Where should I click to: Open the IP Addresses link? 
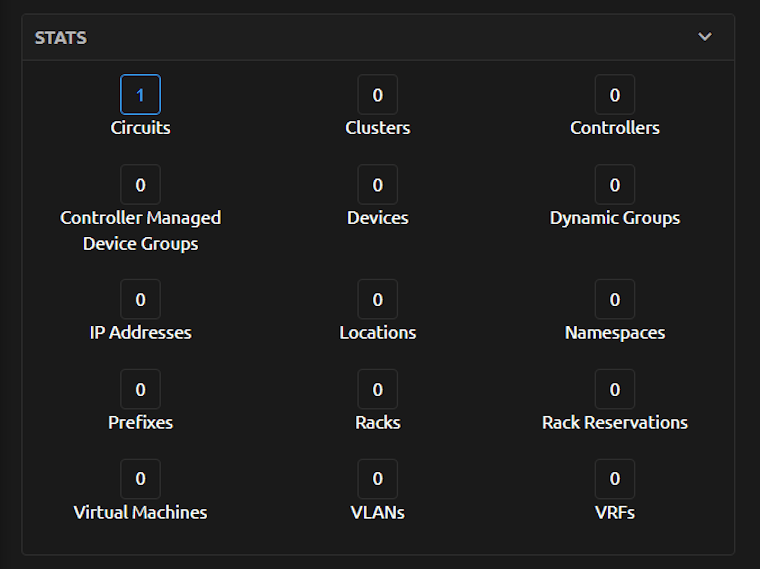(140, 332)
